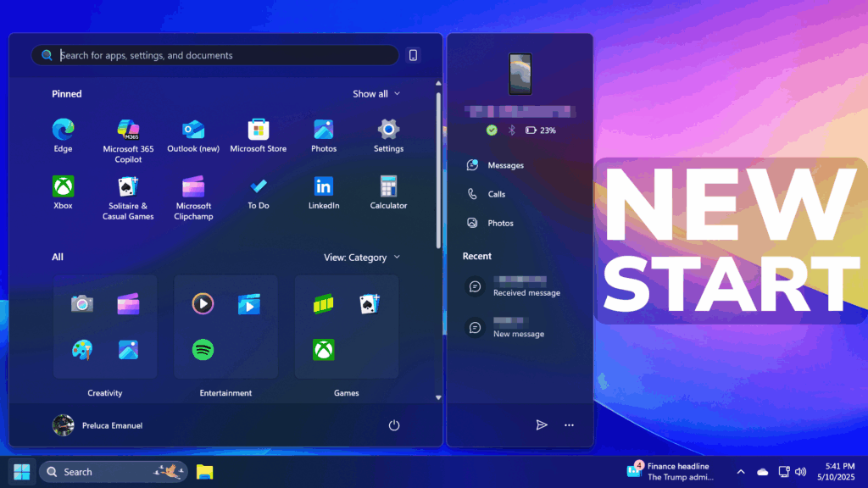Launch the Calculator app
Viewport: 868px width, 488px height.
coord(388,192)
